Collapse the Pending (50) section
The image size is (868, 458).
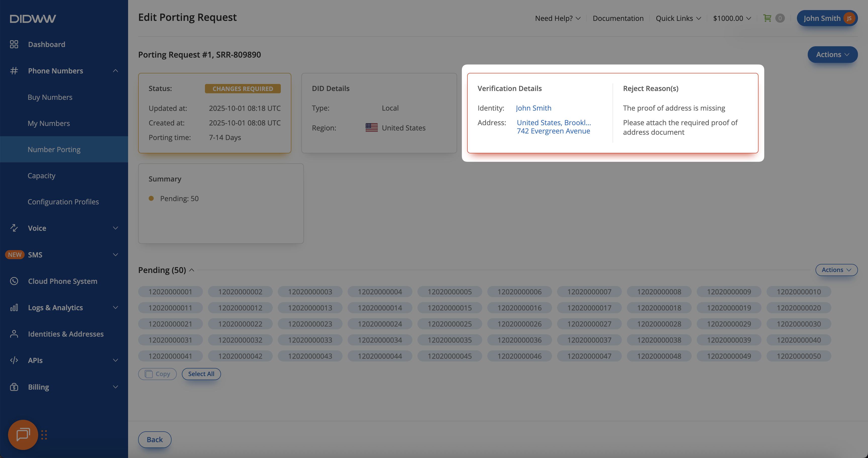192,270
